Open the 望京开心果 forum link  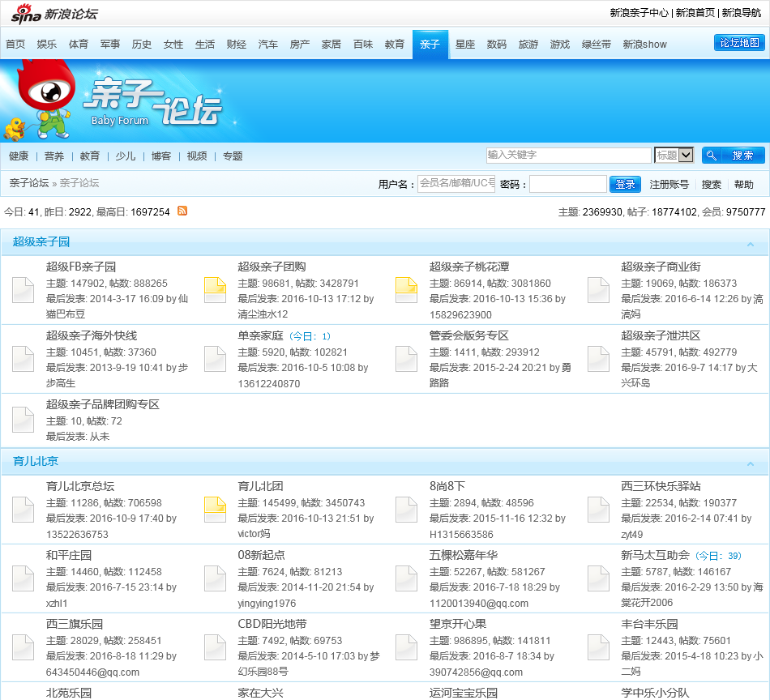click(x=458, y=624)
